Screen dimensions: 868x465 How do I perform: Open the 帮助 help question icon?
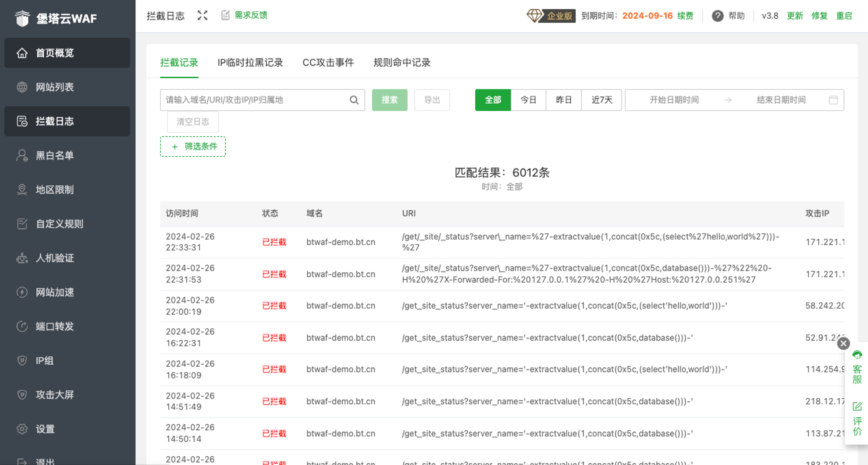pyautogui.click(x=717, y=16)
